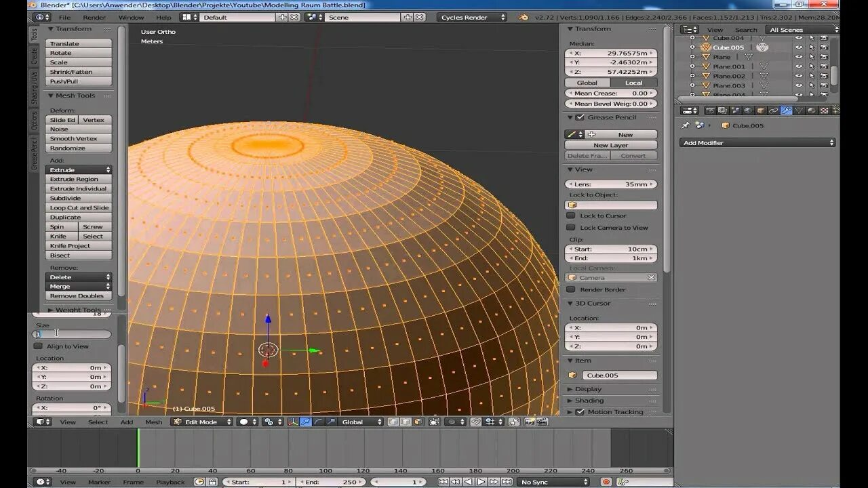Open the Render properties tab camera icon
Image resolution: width=868 pixels, height=488 pixels.
coord(710,110)
